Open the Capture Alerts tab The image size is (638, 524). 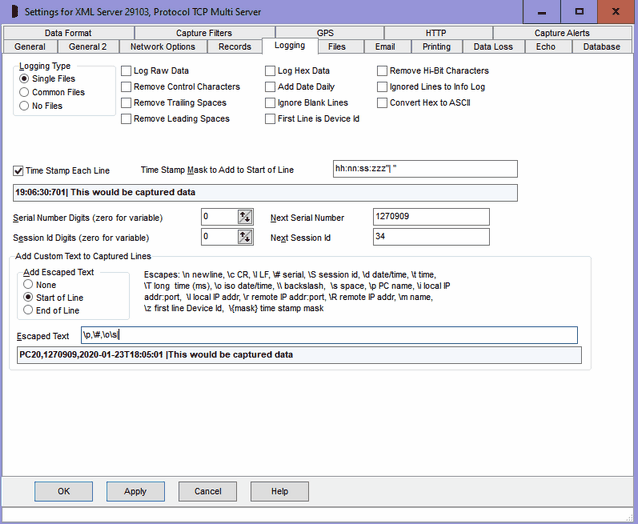pos(562,33)
